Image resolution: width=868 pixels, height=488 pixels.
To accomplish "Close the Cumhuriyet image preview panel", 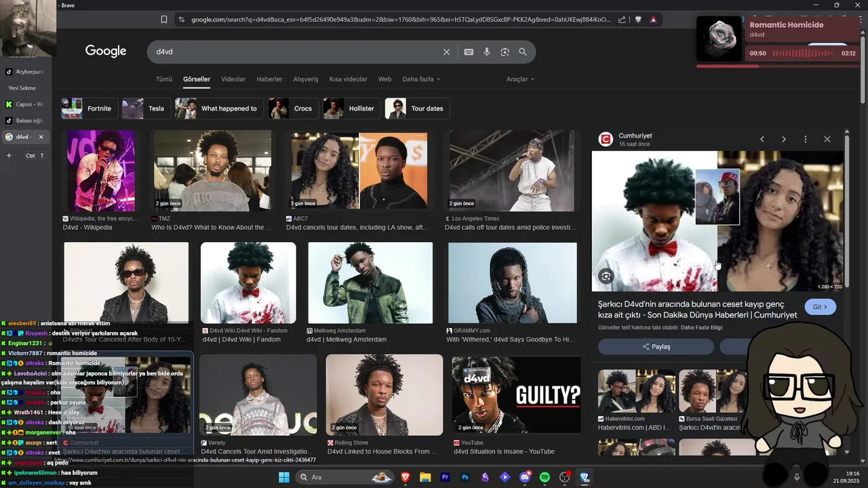I will click(827, 139).
